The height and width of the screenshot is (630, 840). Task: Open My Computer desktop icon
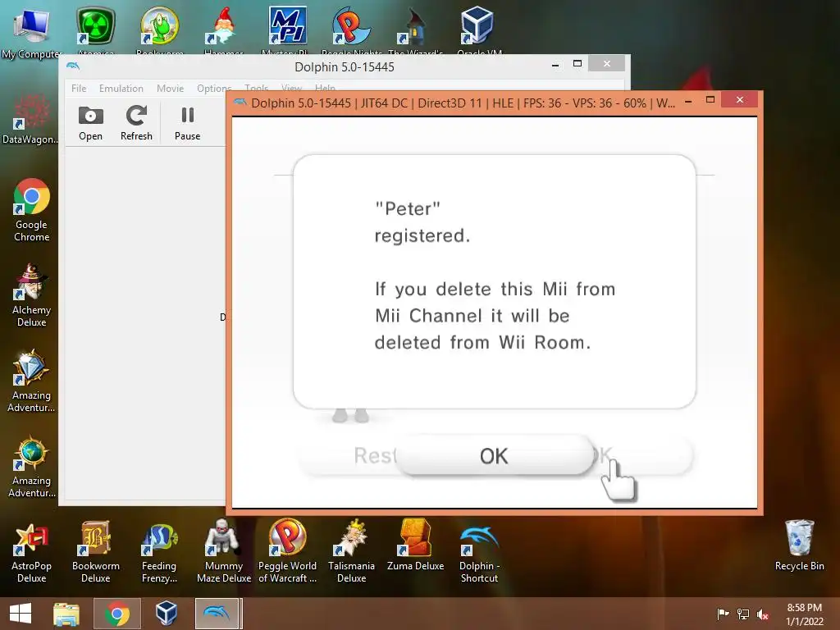click(x=32, y=32)
